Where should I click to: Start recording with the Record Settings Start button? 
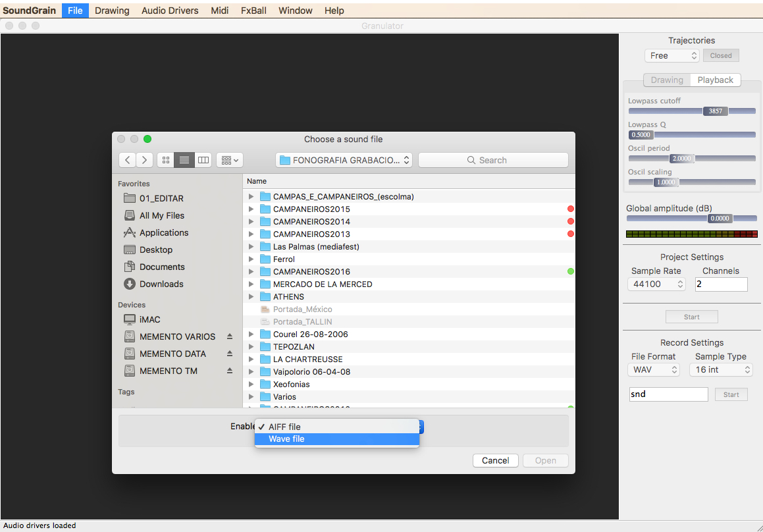731,394
